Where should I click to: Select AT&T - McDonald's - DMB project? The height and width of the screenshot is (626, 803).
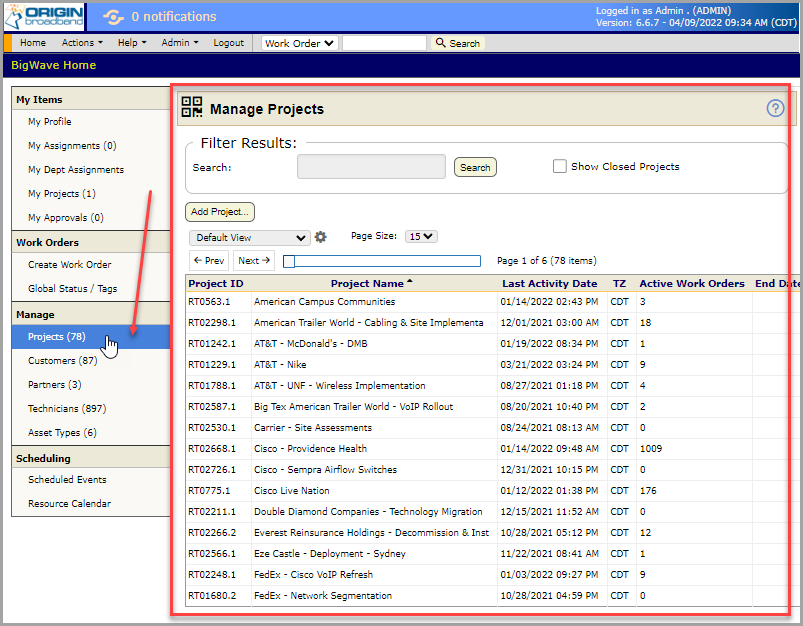click(311, 344)
